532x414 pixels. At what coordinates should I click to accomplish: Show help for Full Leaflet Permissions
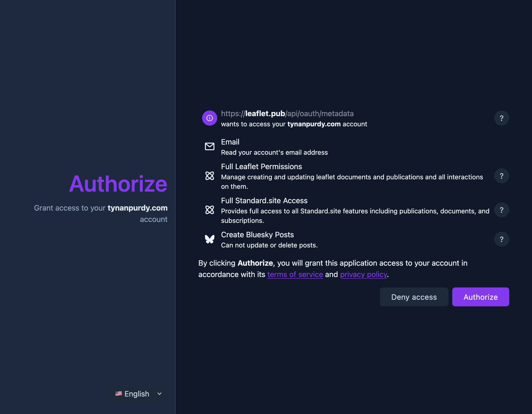click(x=501, y=176)
